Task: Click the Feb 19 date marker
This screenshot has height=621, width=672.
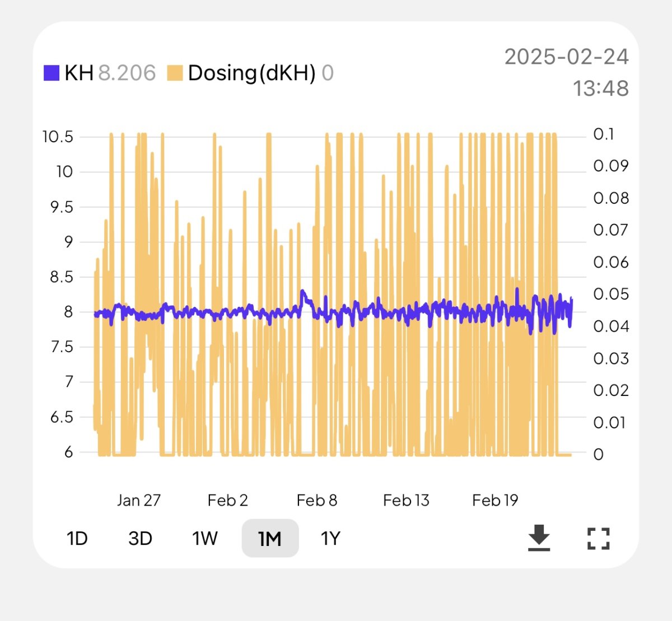Action: (495, 500)
